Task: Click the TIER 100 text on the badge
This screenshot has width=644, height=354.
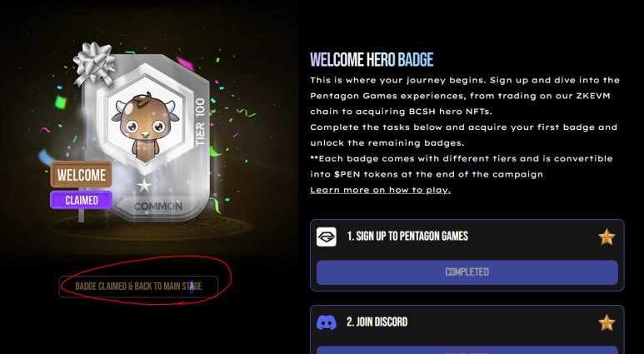Action: pyautogui.click(x=201, y=122)
